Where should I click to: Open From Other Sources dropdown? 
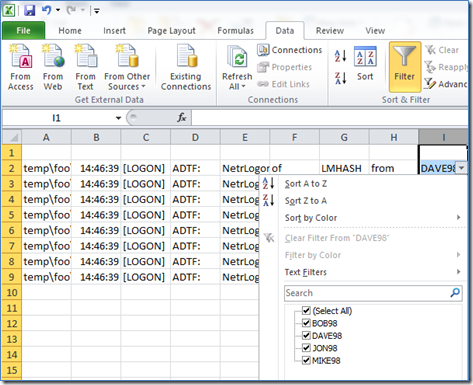(127, 67)
